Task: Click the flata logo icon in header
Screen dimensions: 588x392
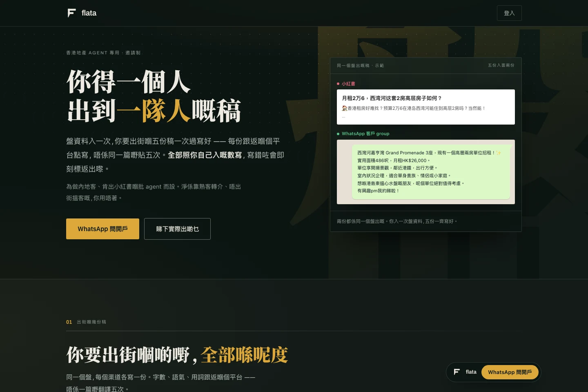Action: 71,13
